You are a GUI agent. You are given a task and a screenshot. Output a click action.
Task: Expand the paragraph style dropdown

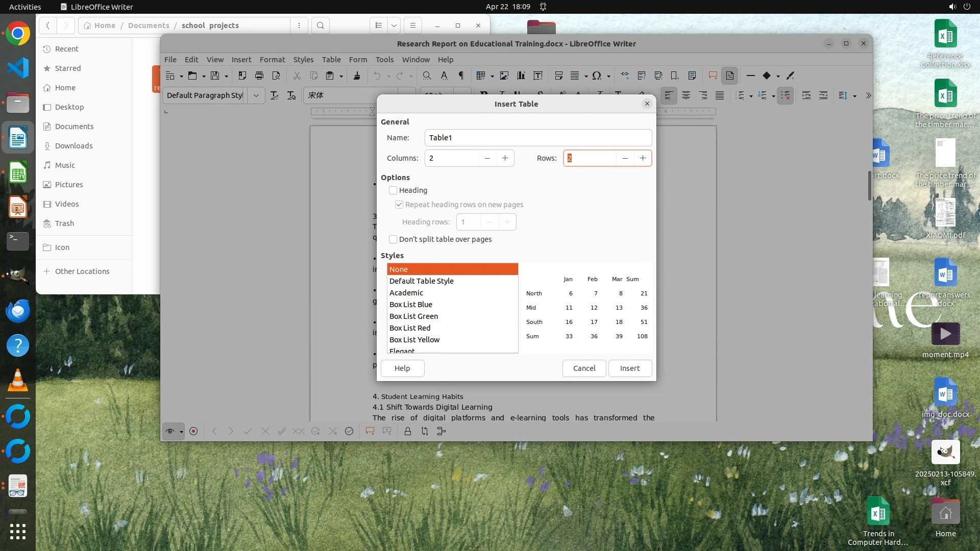point(256,95)
